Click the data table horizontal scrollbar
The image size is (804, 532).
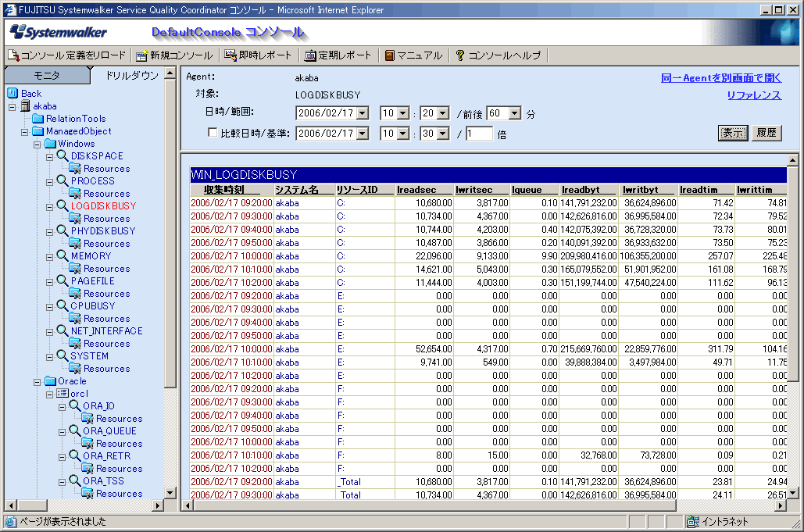[434, 506]
